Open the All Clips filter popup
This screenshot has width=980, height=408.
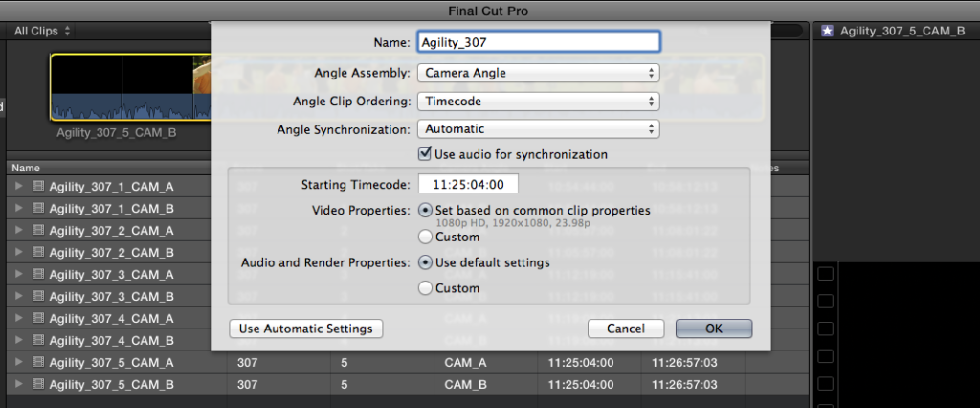coord(42,31)
